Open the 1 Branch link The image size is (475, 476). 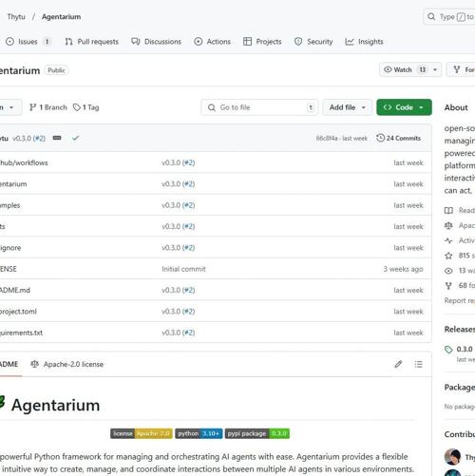click(x=48, y=107)
